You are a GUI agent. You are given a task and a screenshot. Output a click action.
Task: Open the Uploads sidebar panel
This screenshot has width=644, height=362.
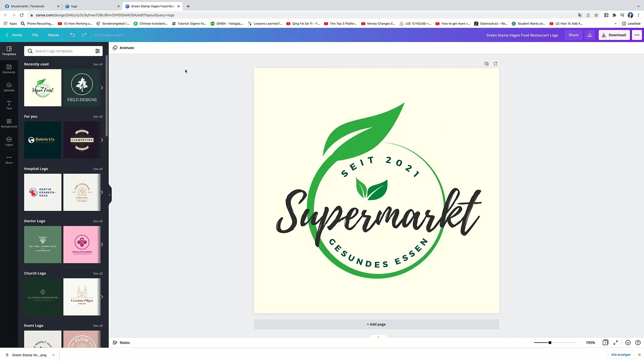pos(9,87)
